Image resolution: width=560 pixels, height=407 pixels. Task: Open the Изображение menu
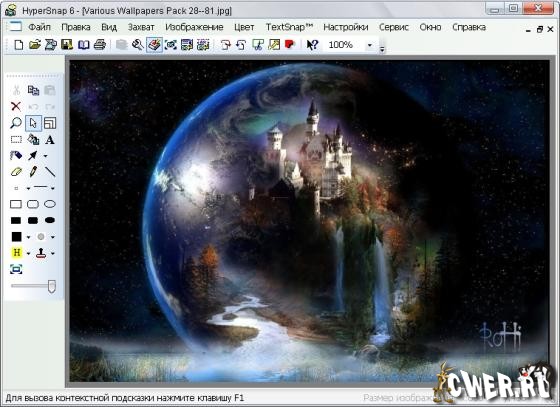(194, 27)
